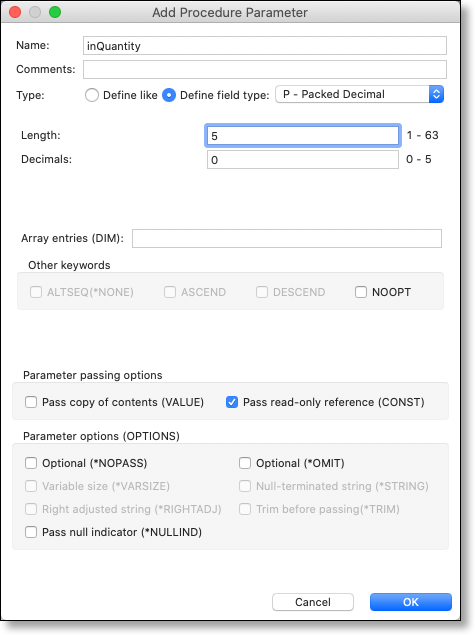The height and width of the screenshot is (635, 475).
Task: Click the Add Procedure Parameter title bar
Action: pos(230,12)
